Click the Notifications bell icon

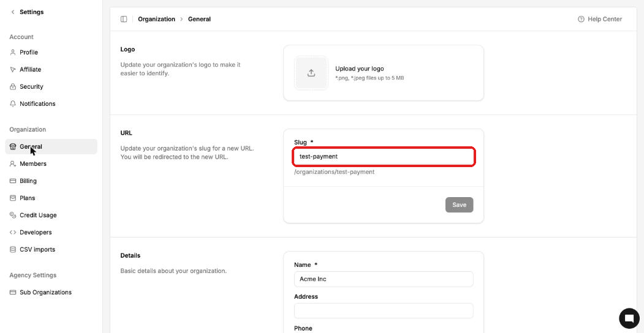13,103
